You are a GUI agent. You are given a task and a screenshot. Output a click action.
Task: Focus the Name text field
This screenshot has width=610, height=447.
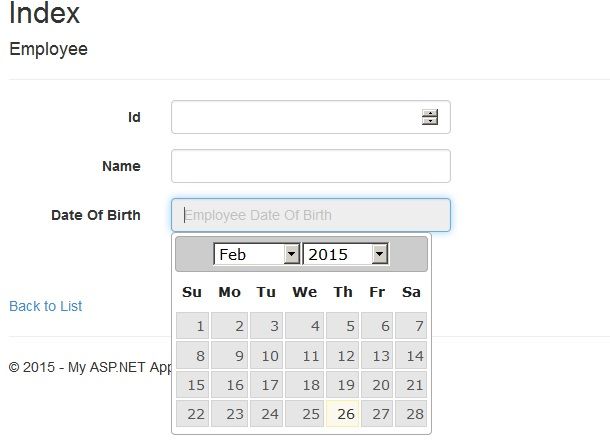[310, 166]
